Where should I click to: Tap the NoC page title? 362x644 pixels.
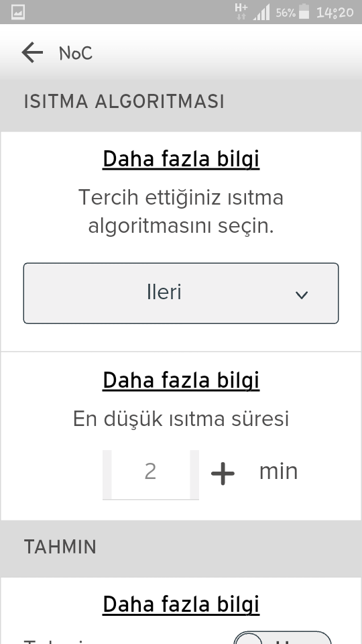(x=76, y=54)
